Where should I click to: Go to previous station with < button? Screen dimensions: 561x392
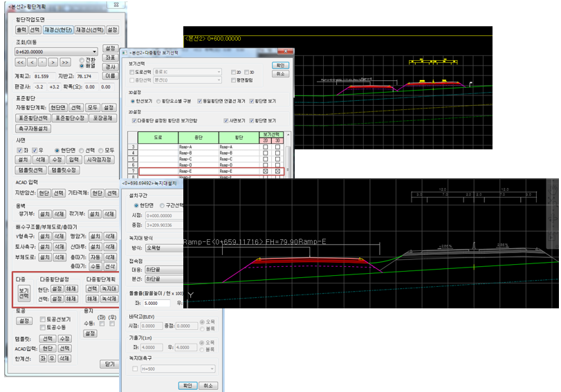33,63
